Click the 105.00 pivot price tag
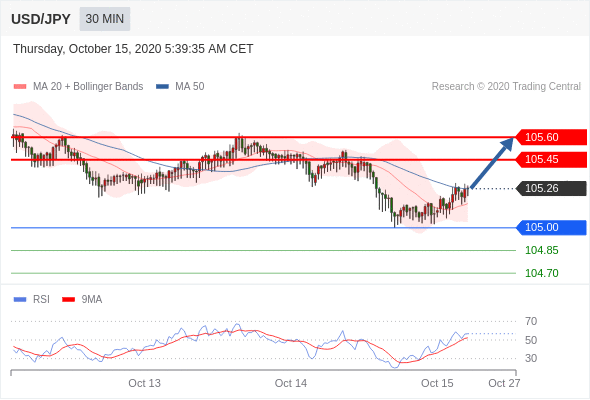 coord(551,227)
